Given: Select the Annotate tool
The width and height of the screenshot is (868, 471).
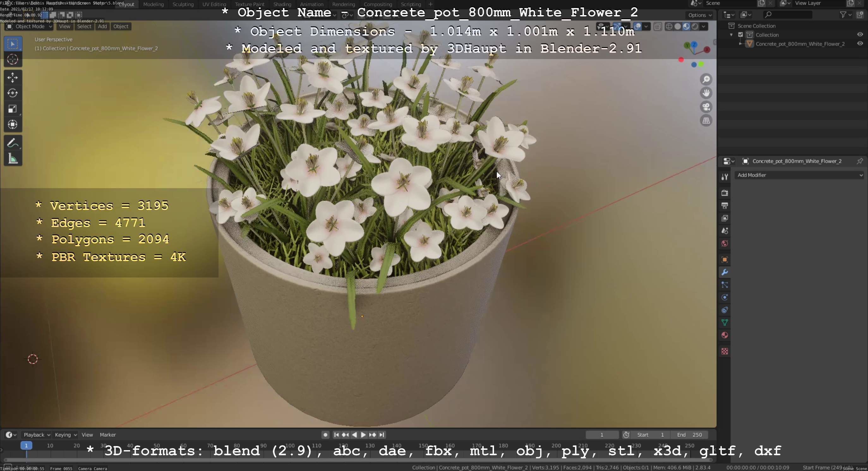Looking at the screenshot, I should 12,143.
